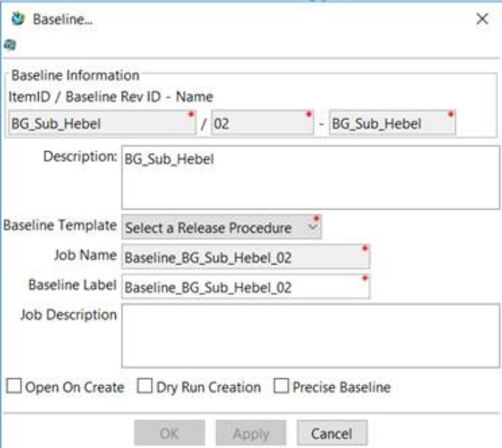The width and height of the screenshot is (502, 448).
Task: Select the Name field after the dash
Action: 392,124
